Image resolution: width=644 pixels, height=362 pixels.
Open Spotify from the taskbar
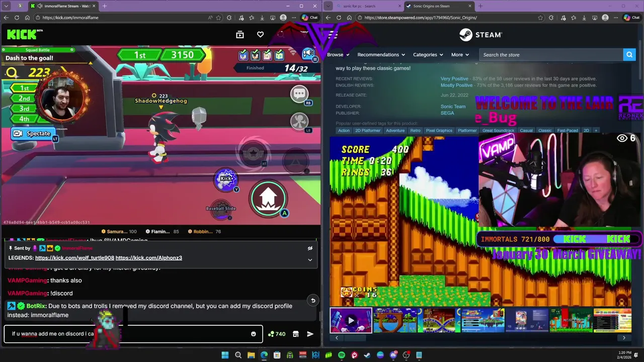pyautogui.click(x=342, y=355)
